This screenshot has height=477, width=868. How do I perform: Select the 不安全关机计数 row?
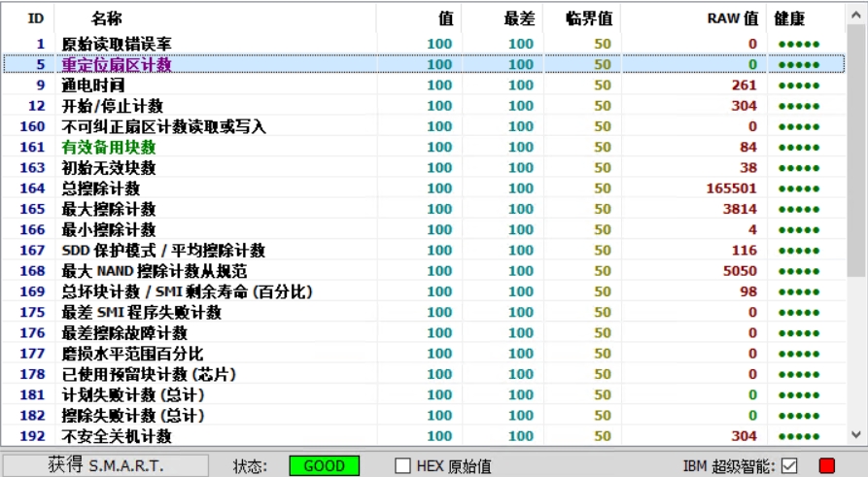[117, 436]
